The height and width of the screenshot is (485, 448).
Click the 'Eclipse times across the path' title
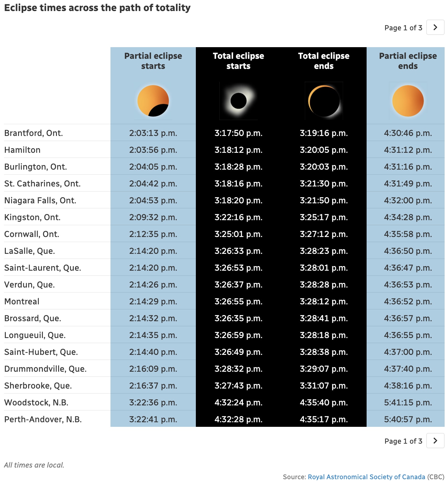pyautogui.click(x=97, y=8)
